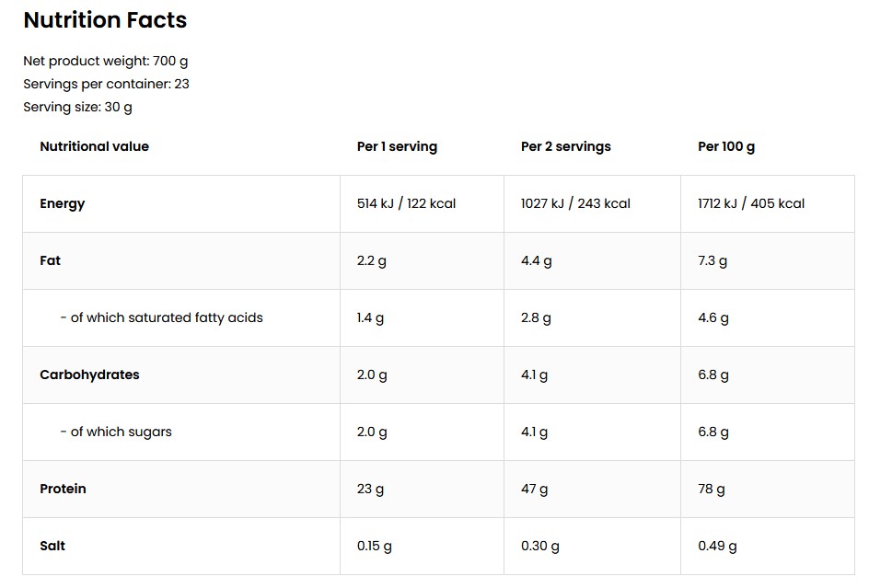The height and width of the screenshot is (588, 869).
Task: Click the 0.49 g salt value
Action: [x=717, y=547]
